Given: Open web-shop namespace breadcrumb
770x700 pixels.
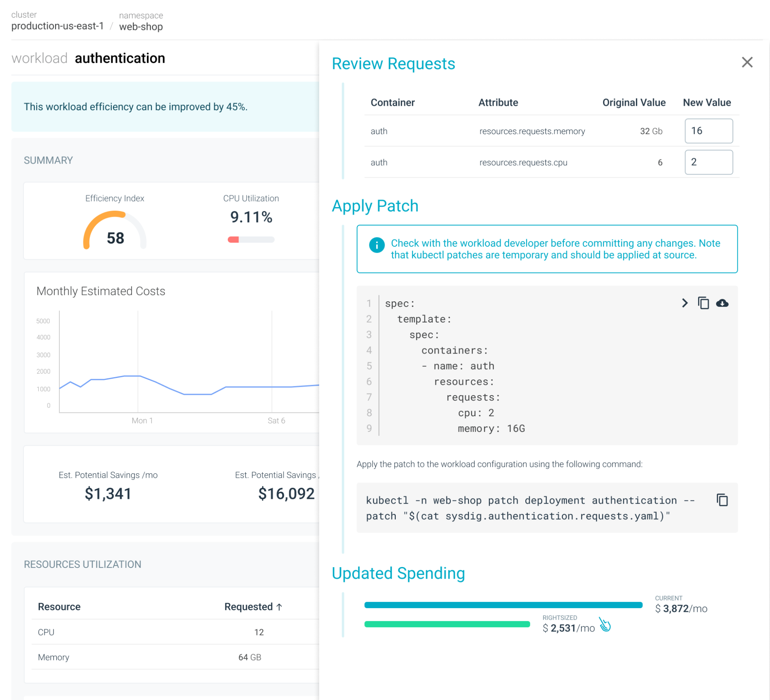Looking at the screenshot, I should point(141,27).
